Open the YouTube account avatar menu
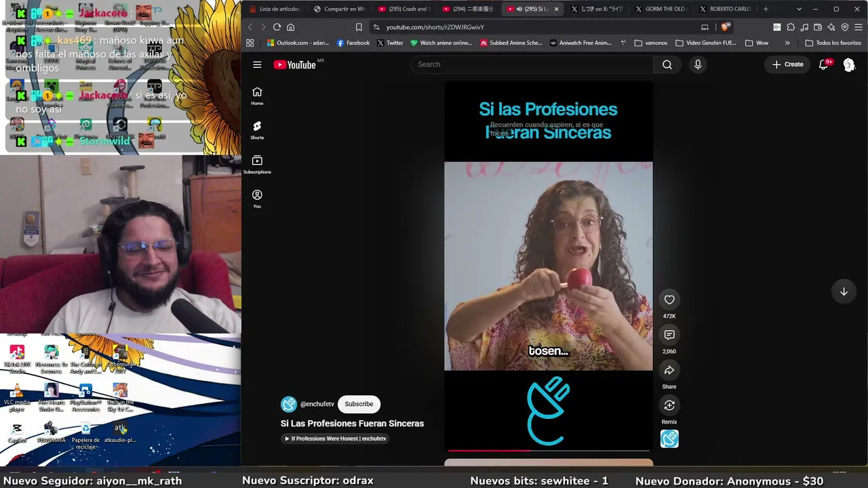The height and width of the screenshot is (488, 868). pos(849,64)
